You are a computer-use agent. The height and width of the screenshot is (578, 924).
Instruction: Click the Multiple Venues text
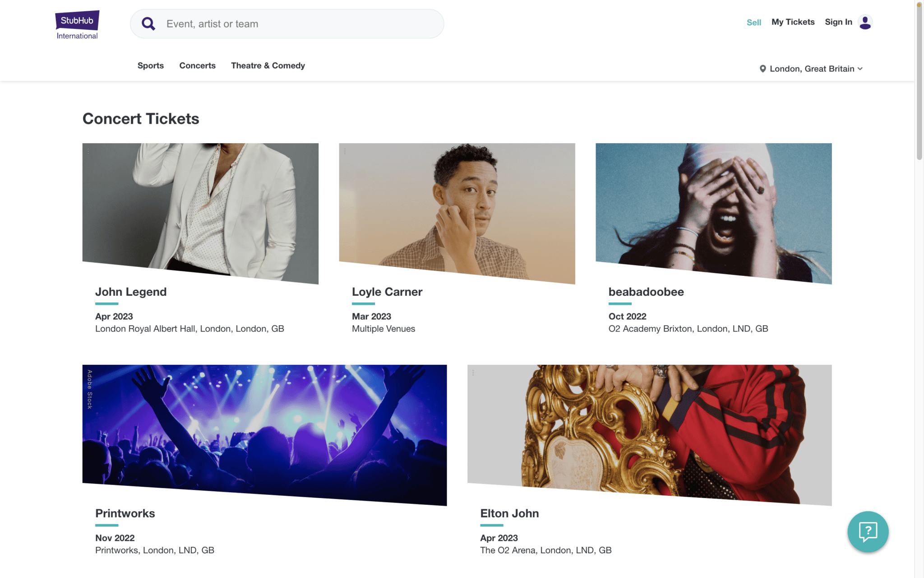(383, 329)
